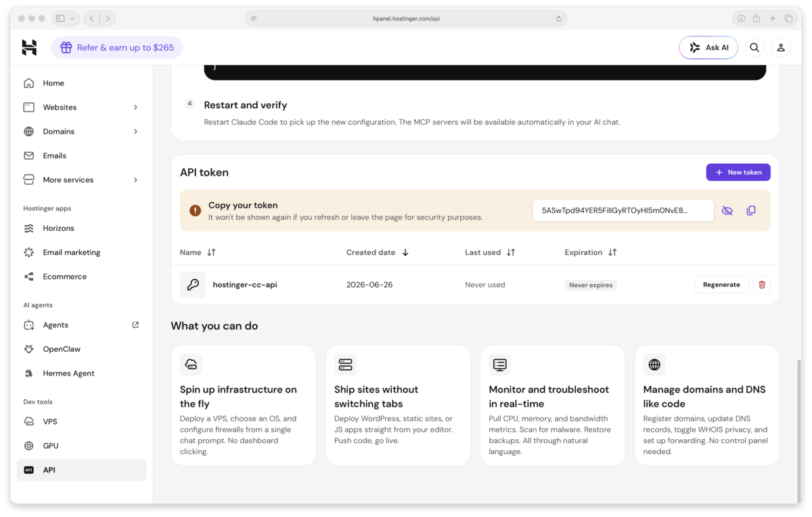Click the Manage domains card globe icon
812x517 pixels.
point(654,365)
